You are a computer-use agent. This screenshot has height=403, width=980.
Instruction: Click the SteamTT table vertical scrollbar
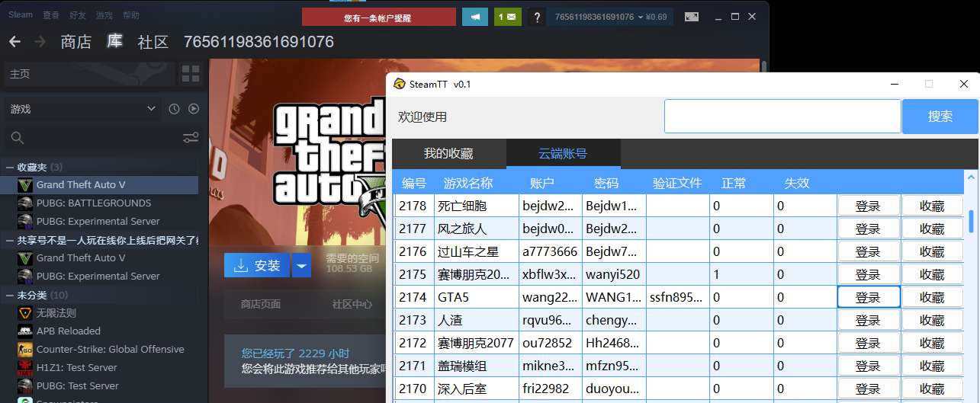(x=971, y=221)
